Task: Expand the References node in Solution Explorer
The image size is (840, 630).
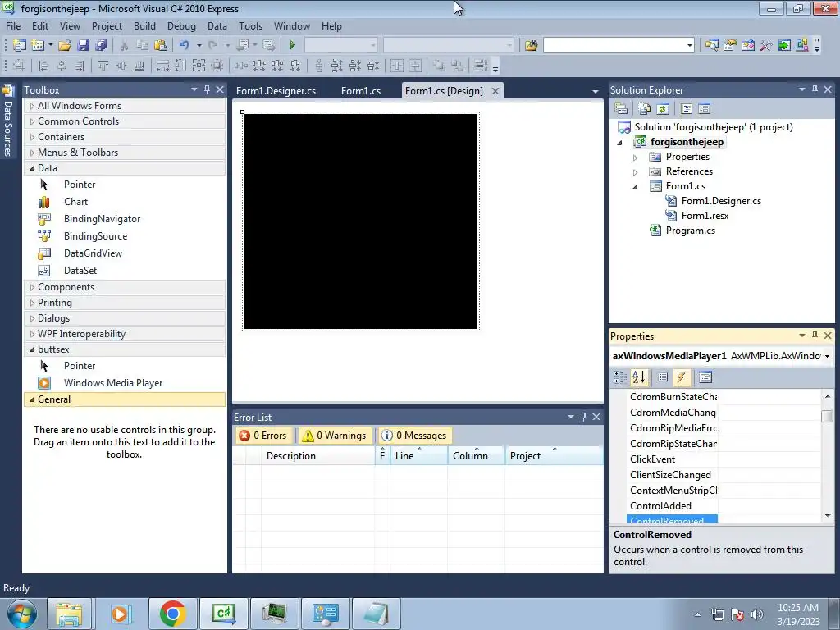Action: click(636, 172)
